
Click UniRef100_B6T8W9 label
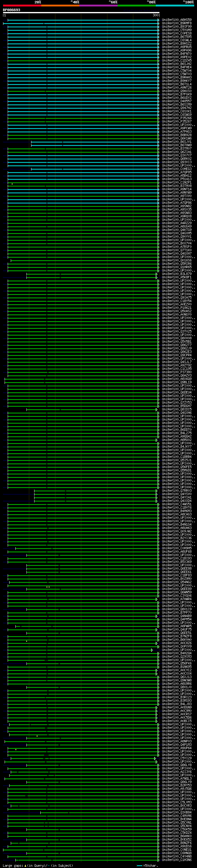[177, 145]
